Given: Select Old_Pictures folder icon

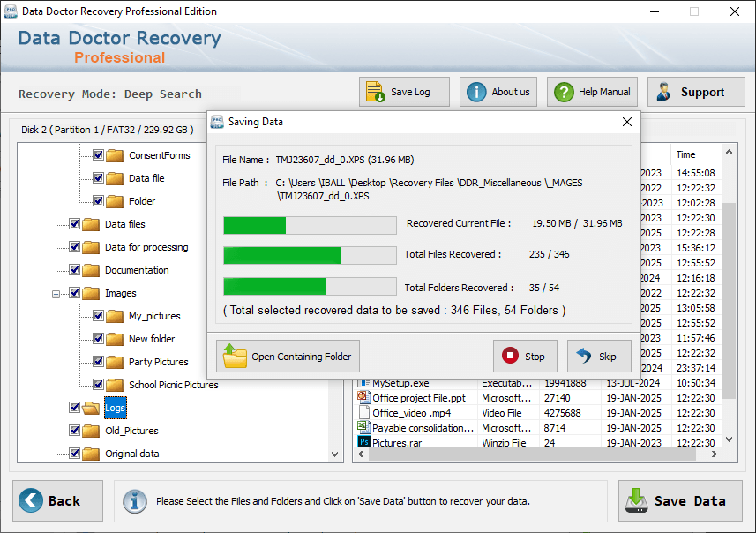Looking at the screenshot, I should tap(91, 431).
